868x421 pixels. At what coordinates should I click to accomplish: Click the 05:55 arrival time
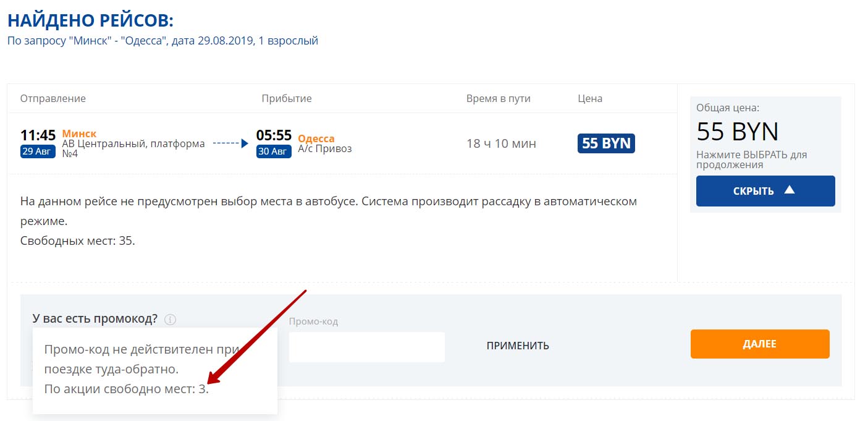tap(274, 135)
